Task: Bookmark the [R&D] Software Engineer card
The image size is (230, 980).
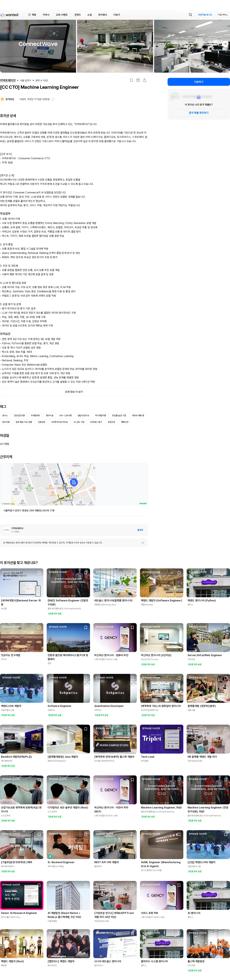Action: [x=86, y=572]
